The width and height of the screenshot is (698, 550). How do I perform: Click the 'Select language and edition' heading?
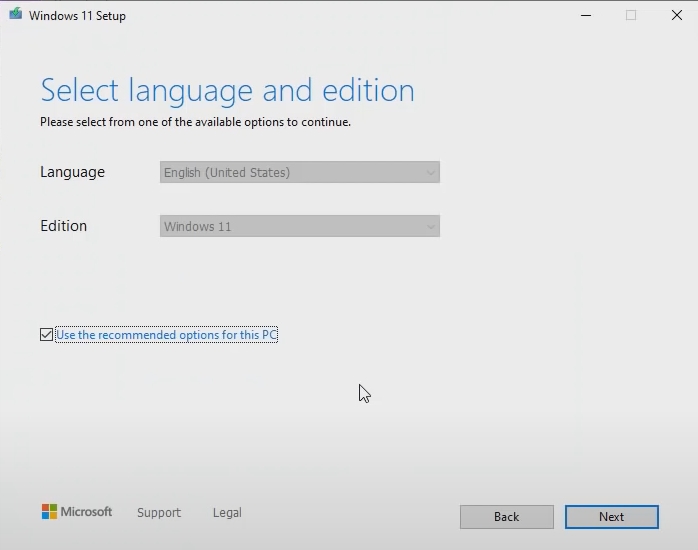[227, 90]
